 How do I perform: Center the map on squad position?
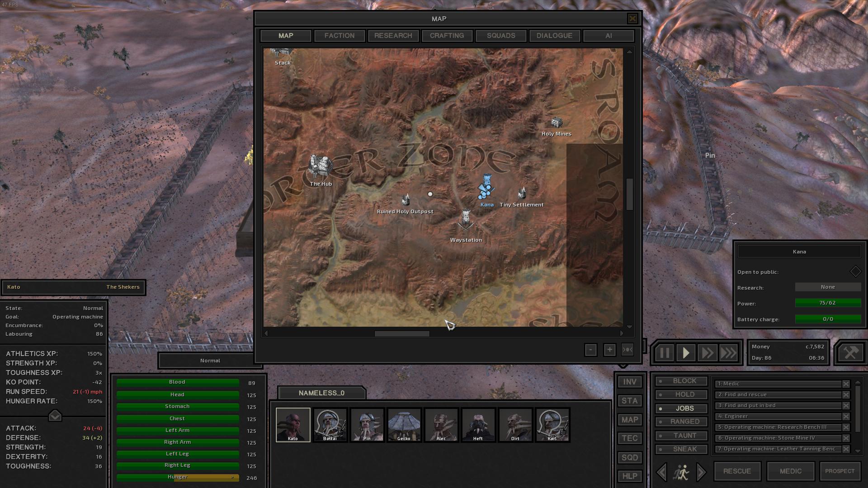click(x=627, y=350)
